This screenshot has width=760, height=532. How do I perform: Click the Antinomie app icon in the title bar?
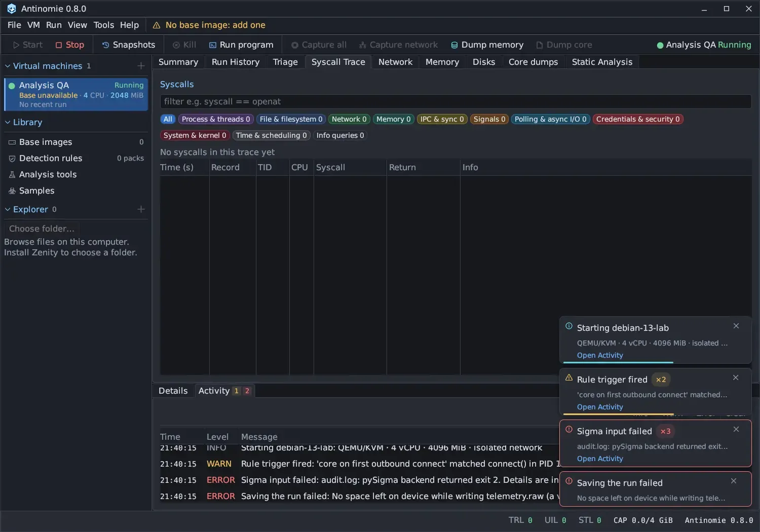pos(12,9)
